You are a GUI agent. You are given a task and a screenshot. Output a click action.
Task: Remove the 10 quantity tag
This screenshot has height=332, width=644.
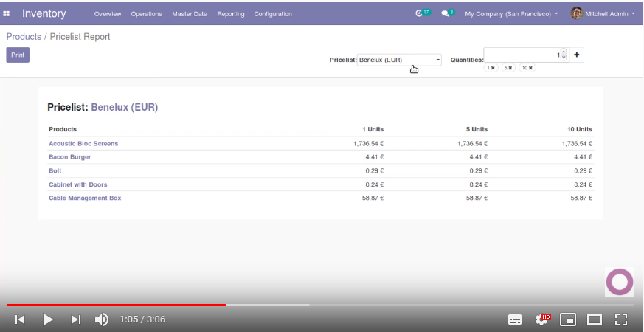pos(530,68)
